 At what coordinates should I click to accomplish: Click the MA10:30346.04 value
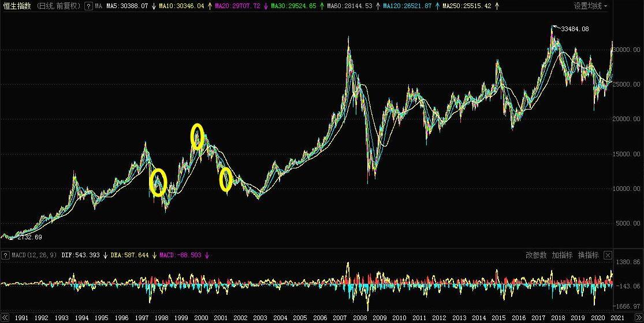181,6
